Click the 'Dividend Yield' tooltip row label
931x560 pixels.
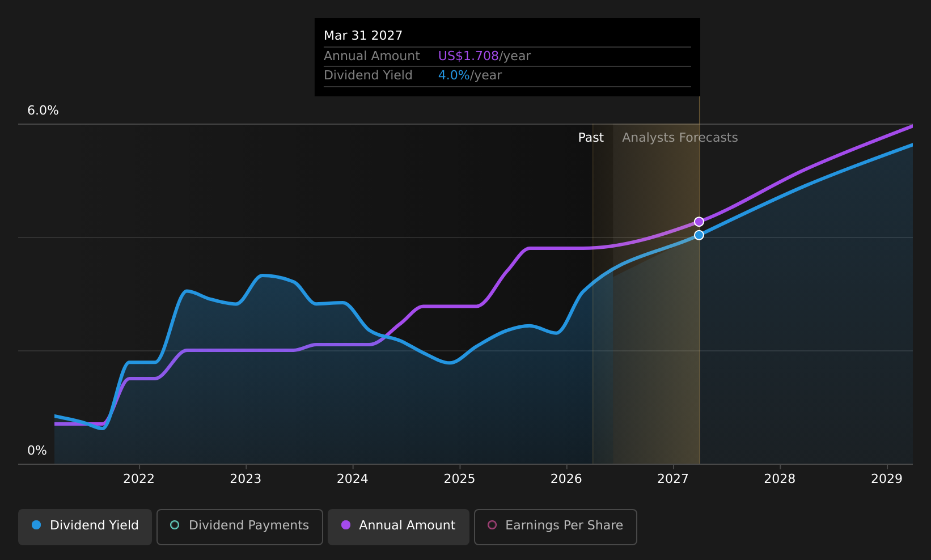click(368, 75)
